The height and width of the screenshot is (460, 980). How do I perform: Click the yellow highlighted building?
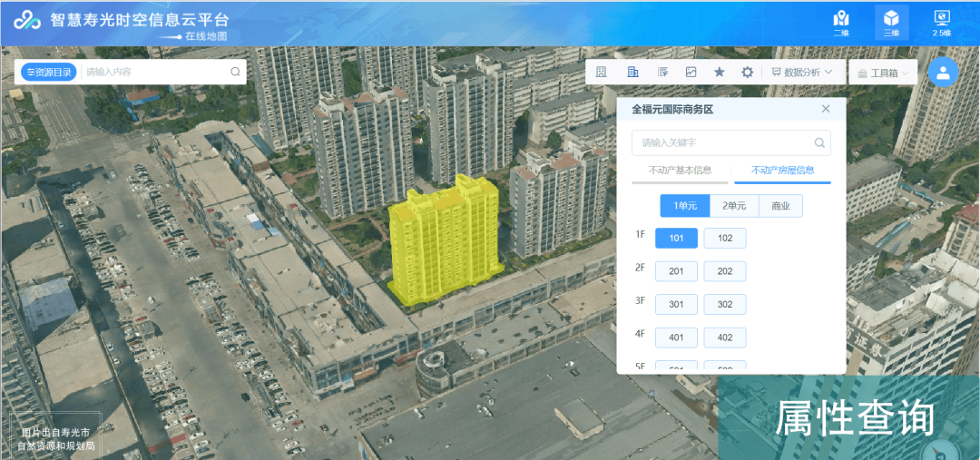coord(445,240)
